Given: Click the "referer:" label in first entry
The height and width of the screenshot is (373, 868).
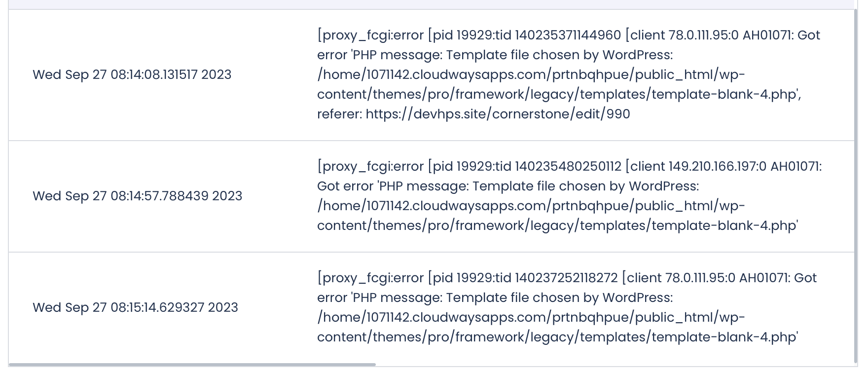Looking at the screenshot, I should 340,114.
